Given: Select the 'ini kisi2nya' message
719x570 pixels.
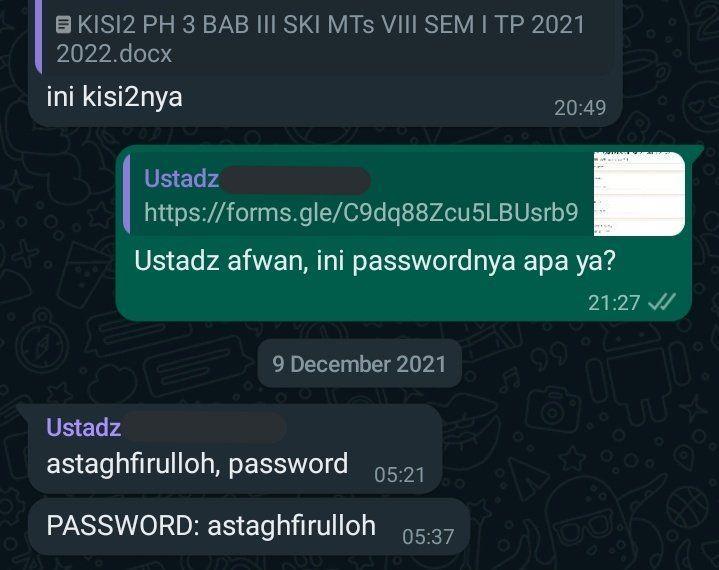Looking at the screenshot, I should click(x=115, y=97).
